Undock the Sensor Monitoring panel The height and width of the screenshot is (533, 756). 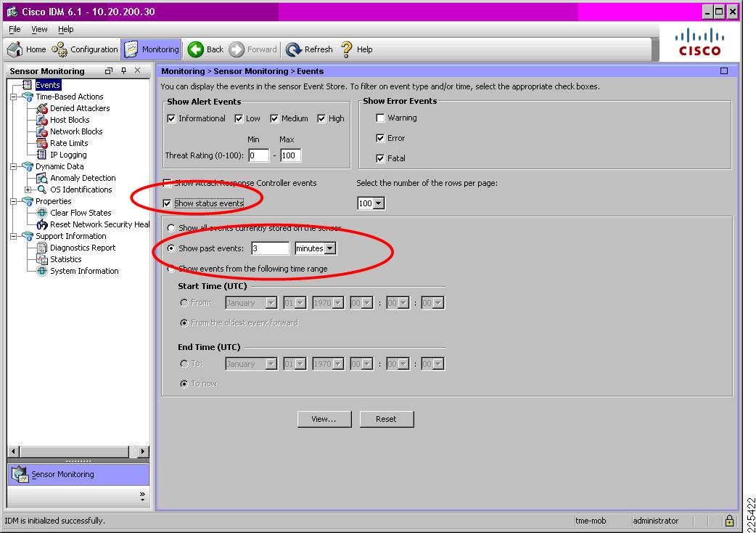point(109,71)
